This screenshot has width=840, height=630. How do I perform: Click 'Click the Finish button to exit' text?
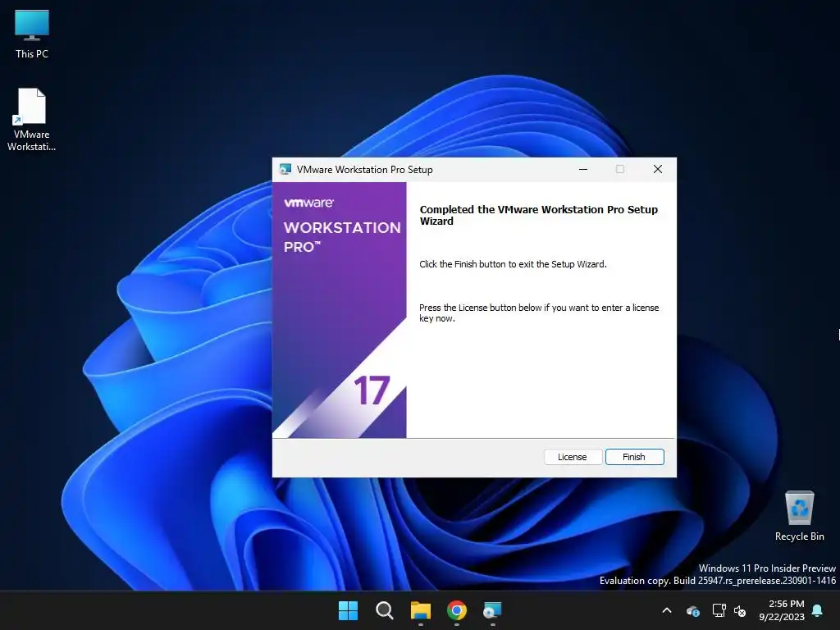coord(513,264)
